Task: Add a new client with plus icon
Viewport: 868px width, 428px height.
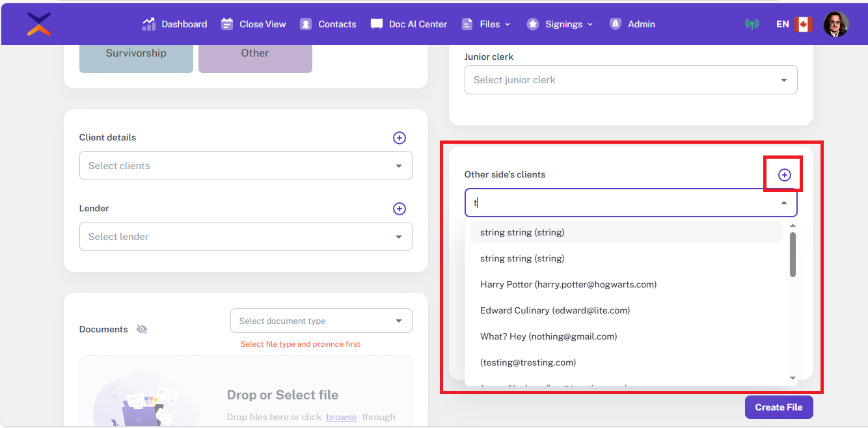Action: 400,138
